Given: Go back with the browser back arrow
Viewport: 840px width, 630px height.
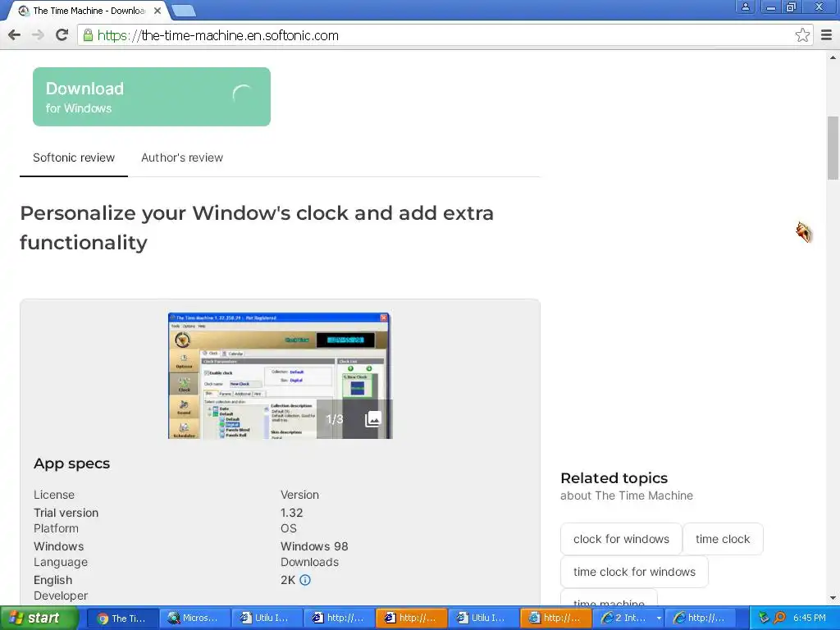Looking at the screenshot, I should click(x=15, y=35).
